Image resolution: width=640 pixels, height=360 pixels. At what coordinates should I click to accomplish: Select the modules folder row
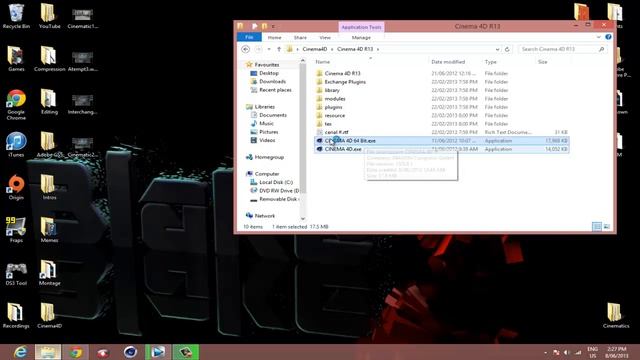coord(442,99)
